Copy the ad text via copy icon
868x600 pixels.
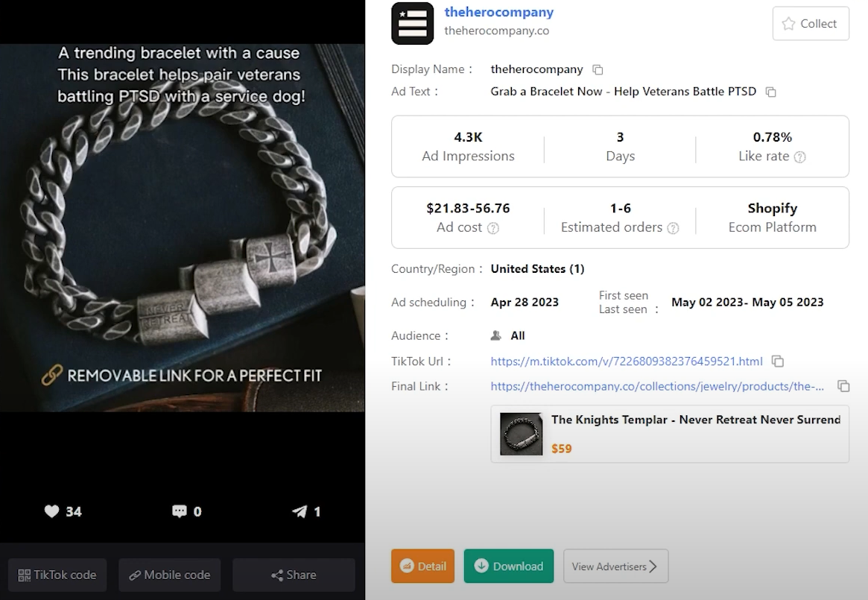pyautogui.click(x=771, y=92)
